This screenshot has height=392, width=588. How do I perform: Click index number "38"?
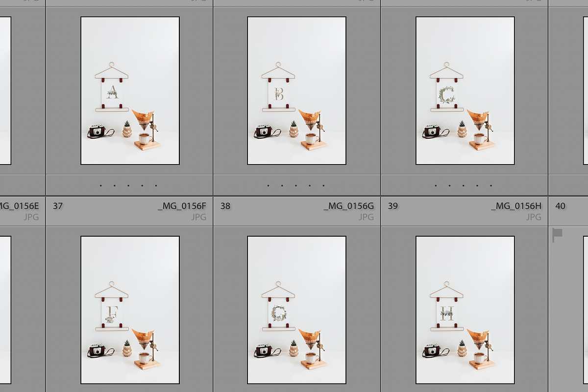(225, 206)
